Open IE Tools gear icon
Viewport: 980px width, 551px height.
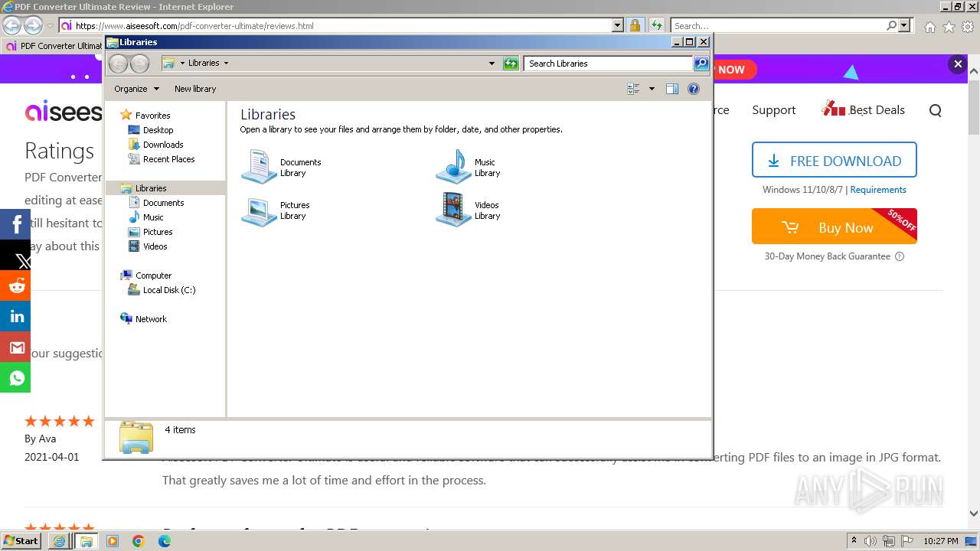[967, 27]
